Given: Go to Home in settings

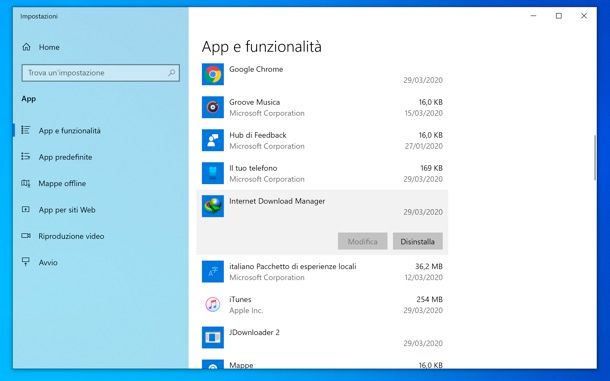Looking at the screenshot, I should (101, 47).
